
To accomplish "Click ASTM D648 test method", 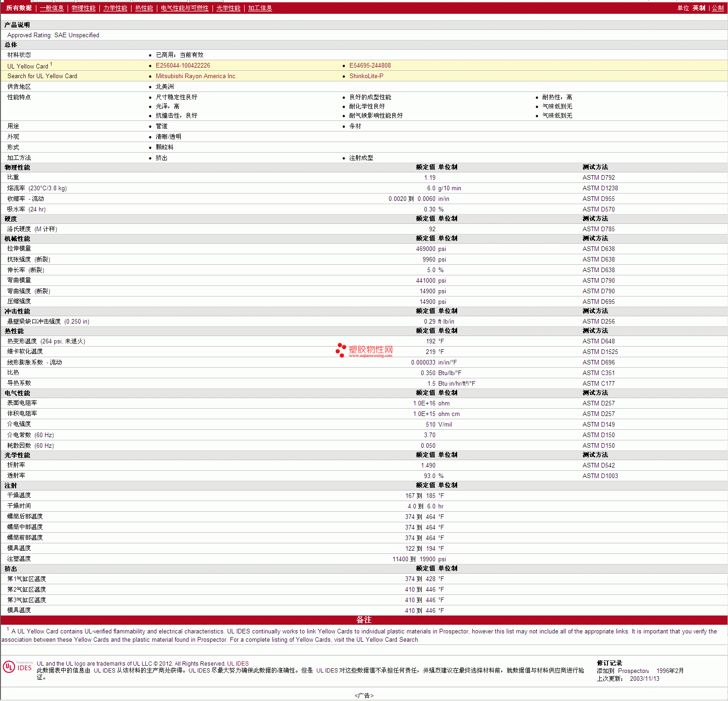I will click(599, 342).
